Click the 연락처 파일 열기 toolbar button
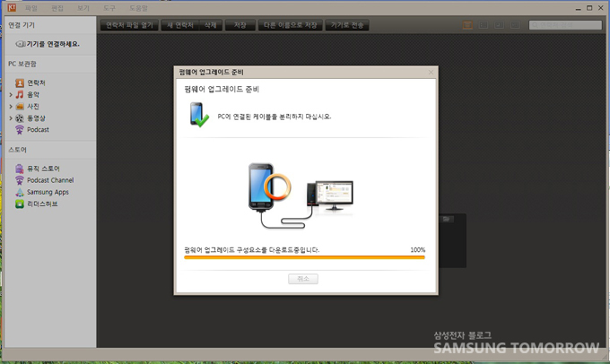610x364 pixels. tap(129, 25)
